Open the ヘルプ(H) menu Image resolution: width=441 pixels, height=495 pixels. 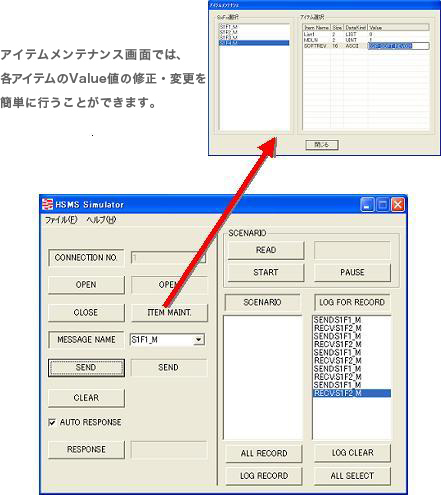101,220
